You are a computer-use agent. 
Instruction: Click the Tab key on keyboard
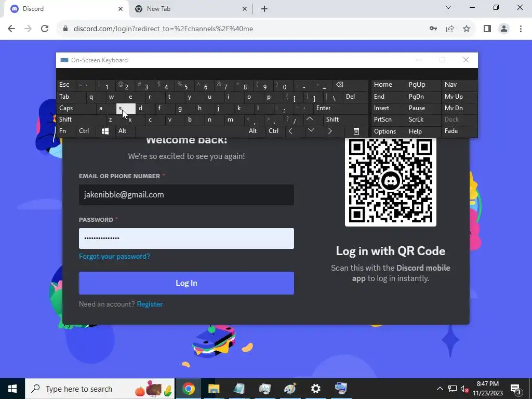coord(71,97)
